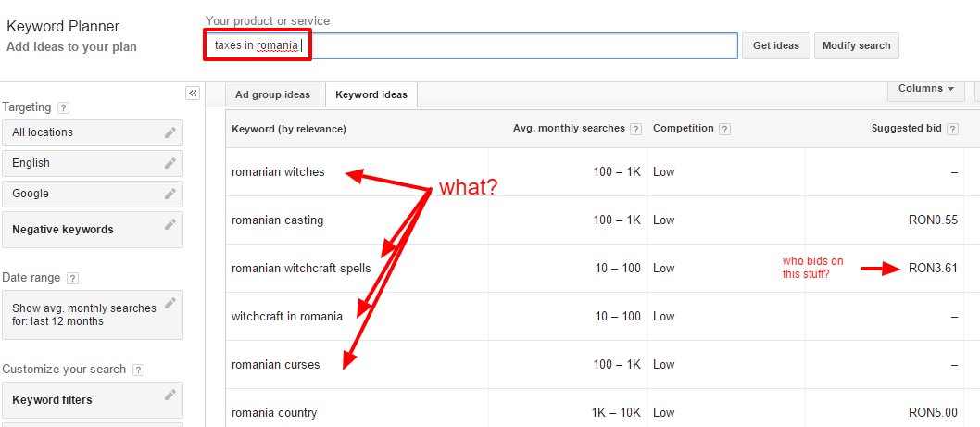Sort by Keyword (by relevance) header

point(289,129)
